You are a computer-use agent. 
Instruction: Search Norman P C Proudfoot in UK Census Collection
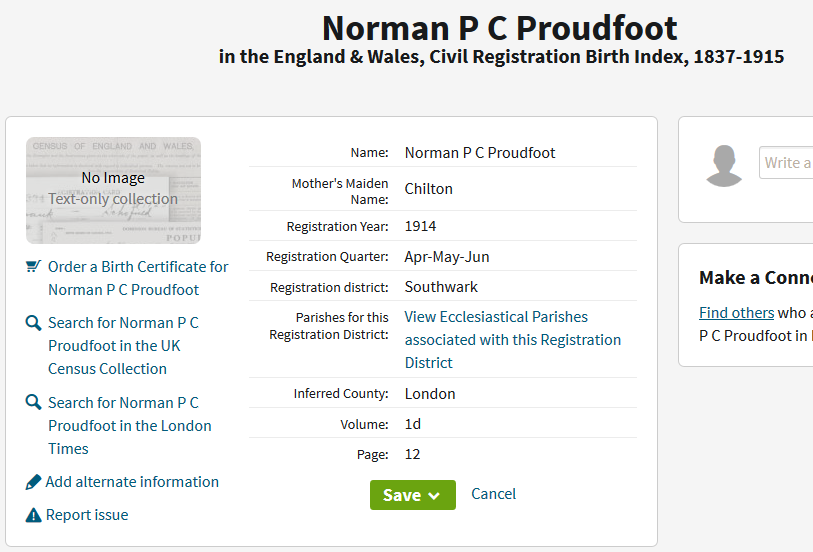coord(123,345)
